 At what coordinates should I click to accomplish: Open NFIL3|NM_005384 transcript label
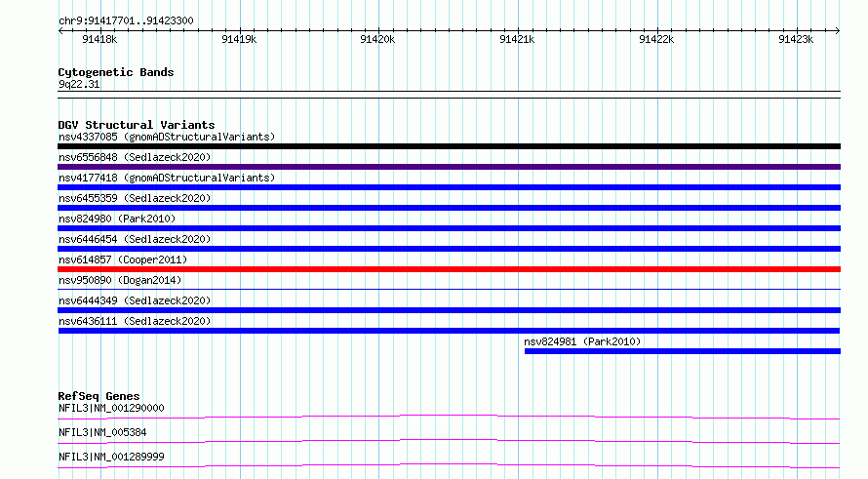(102, 432)
